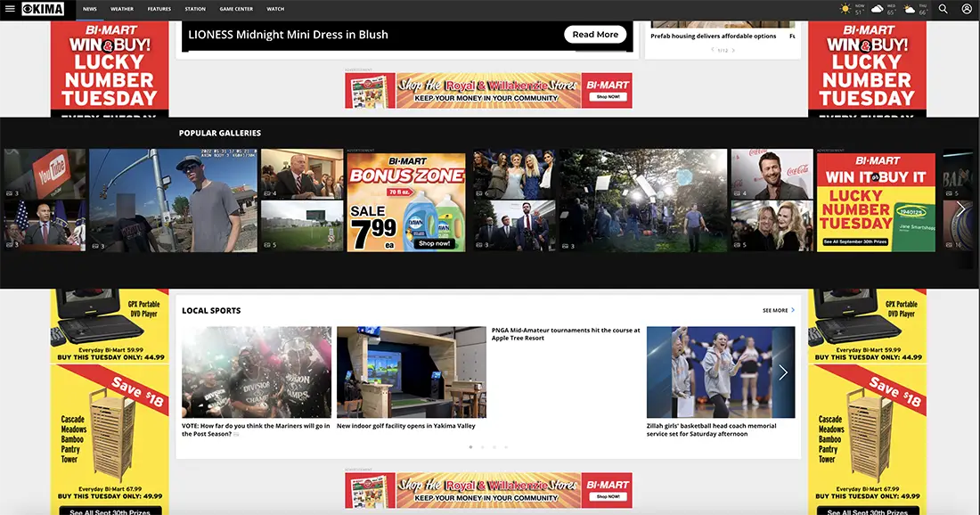The height and width of the screenshot is (515, 980).
Task: Click right sidebar Cascade Meadows Pantry Tower ad
Action: (867, 433)
